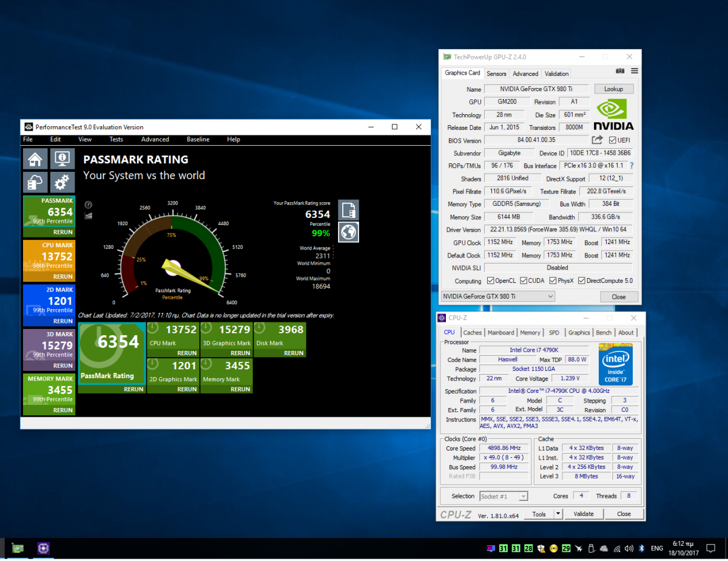The height and width of the screenshot is (561, 728).
Task: Click the purple CPU-Z icon on the taskbar
Action: [x=43, y=548]
